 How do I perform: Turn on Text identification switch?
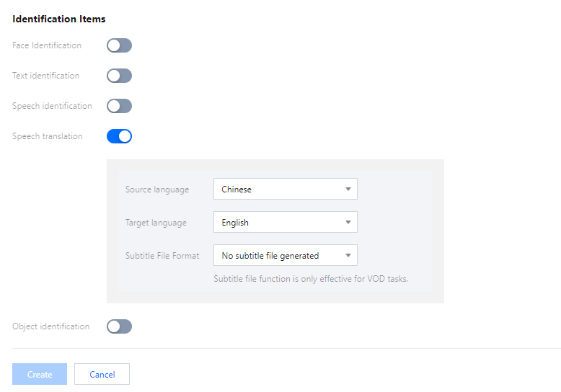tap(119, 76)
